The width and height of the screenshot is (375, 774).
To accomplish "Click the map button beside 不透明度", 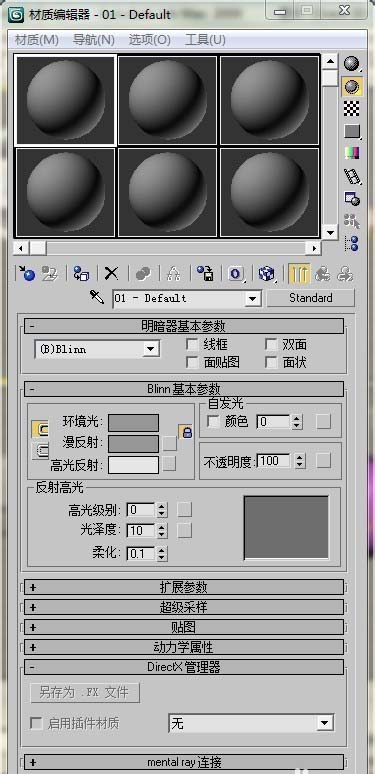I will (x=323, y=461).
